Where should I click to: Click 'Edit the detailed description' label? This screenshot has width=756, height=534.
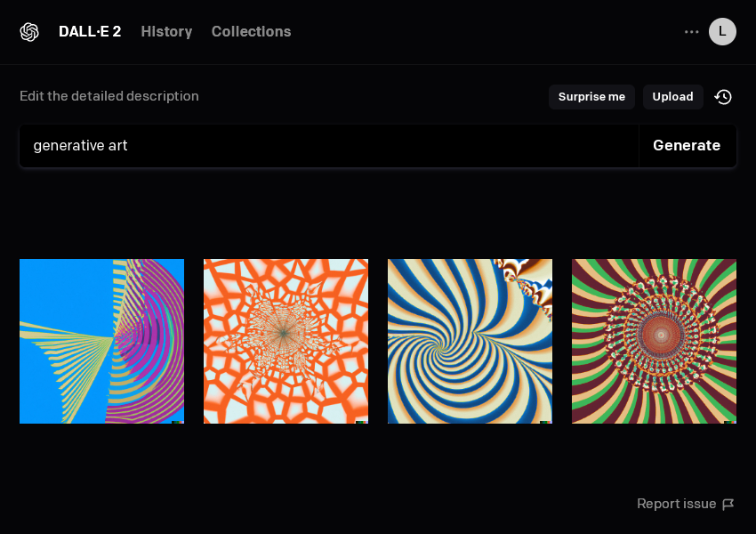(x=109, y=96)
